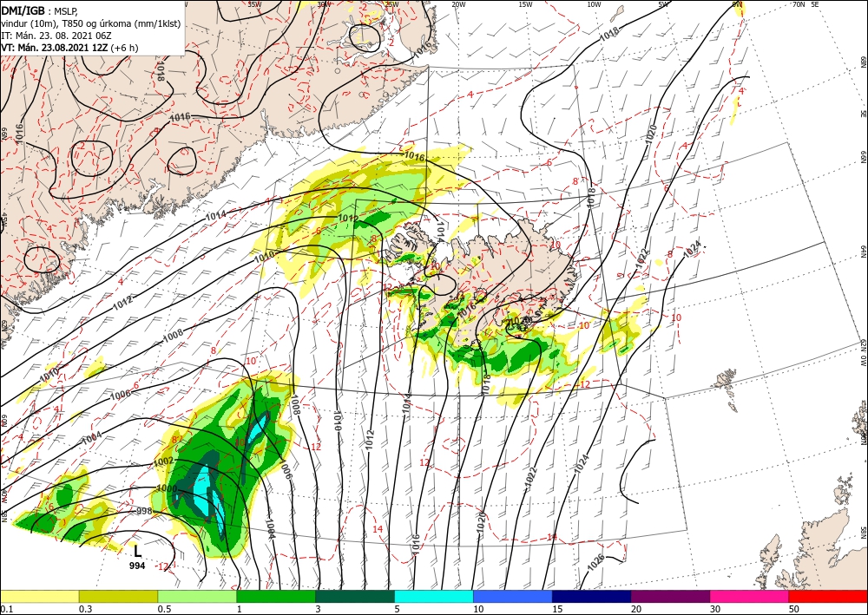Image resolution: width=868 pixels, height=615 pixels.
Task: Select the "IT: Mán. 23. 08. 2021 06Z" line
Action: point(58,36)
